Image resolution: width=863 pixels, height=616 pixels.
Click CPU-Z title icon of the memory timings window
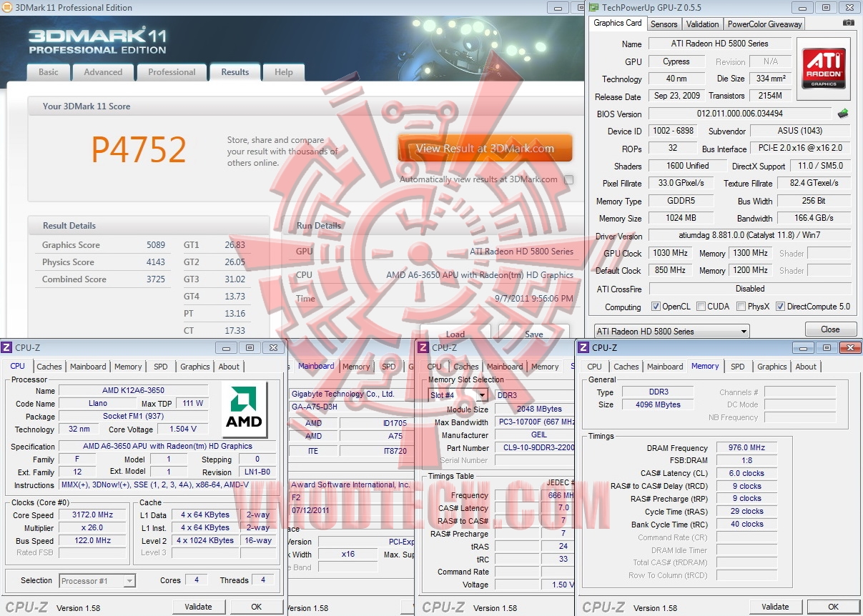(584, 347)
